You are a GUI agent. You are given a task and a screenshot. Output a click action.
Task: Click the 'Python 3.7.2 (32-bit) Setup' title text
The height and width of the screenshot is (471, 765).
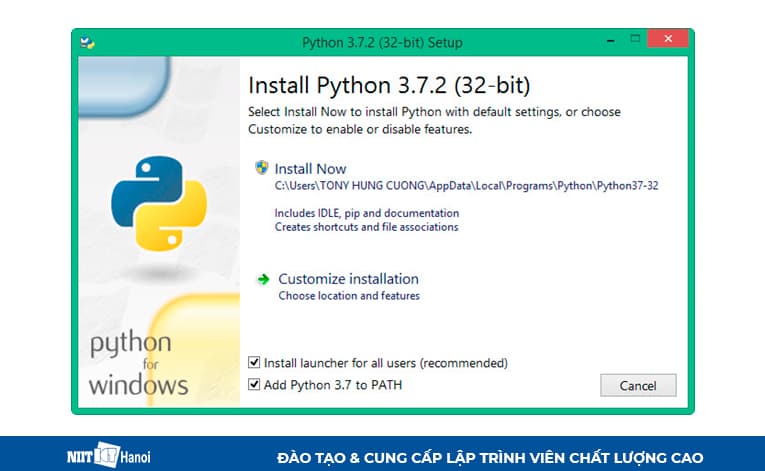(x=382, y=42)
